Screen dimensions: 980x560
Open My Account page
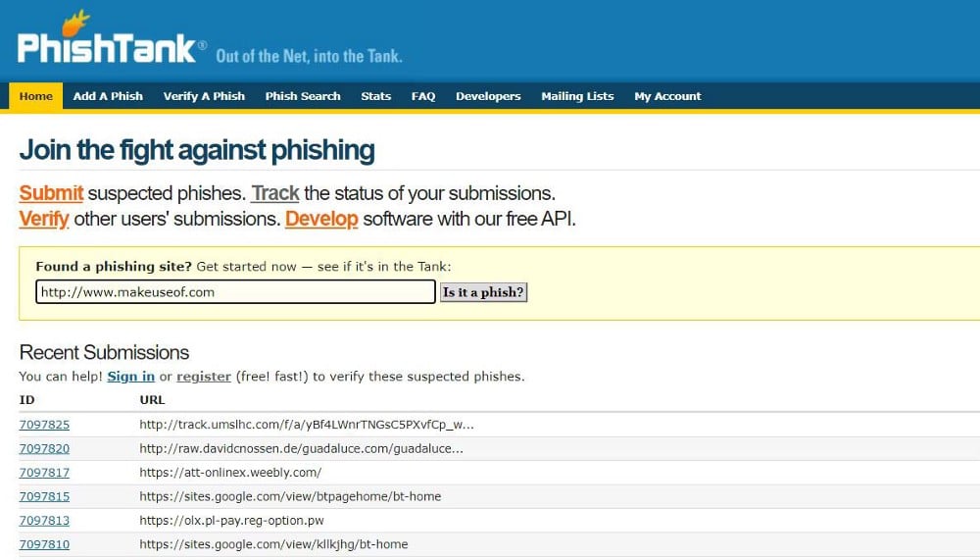667,96
